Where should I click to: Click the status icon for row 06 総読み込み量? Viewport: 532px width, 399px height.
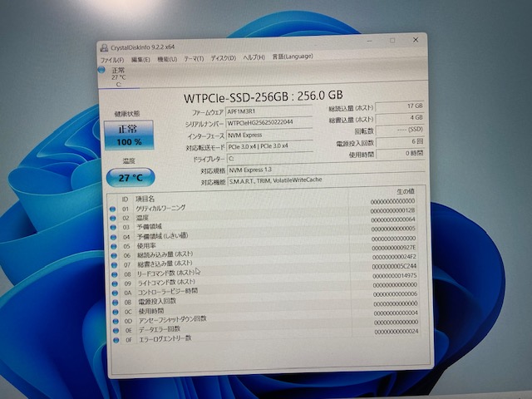(x=114, y=256)
